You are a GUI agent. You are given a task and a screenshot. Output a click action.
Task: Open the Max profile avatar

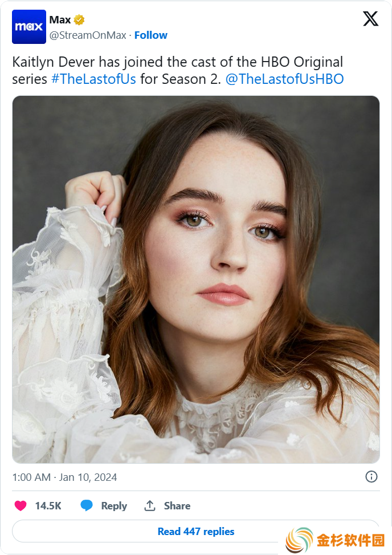29,27
